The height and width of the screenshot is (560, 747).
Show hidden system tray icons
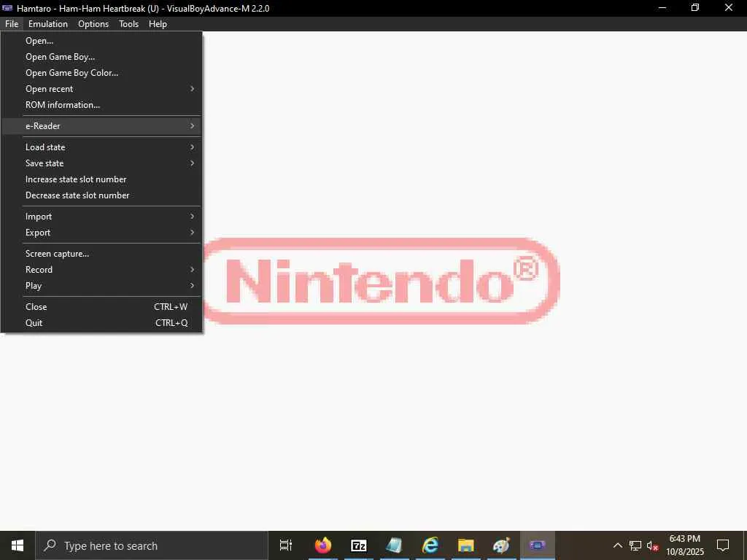[x=617, y=545]
